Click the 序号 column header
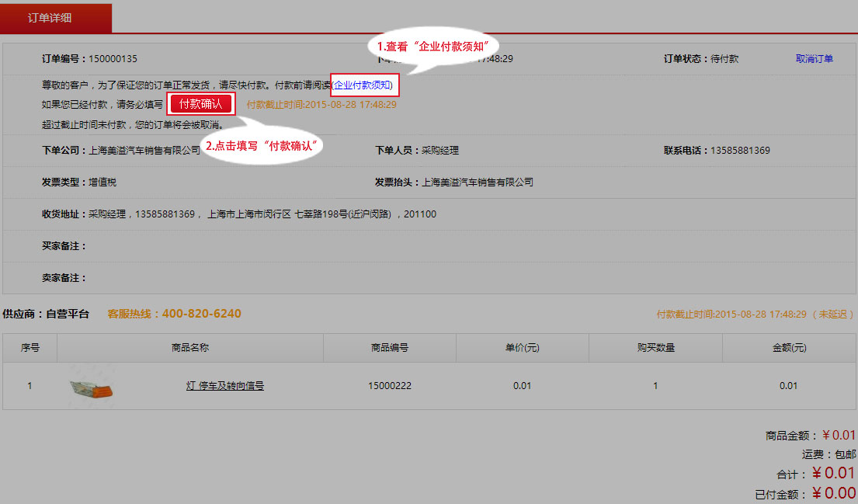This screenshot has width=858, height=504. (30, 348)
